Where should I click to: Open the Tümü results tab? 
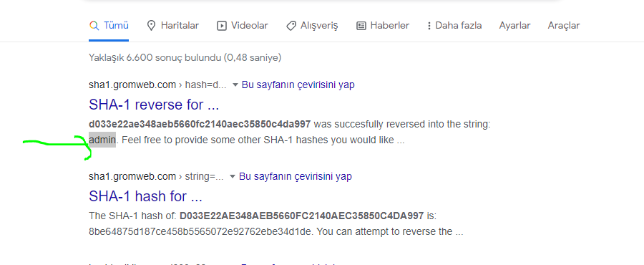tap(109, 26)
